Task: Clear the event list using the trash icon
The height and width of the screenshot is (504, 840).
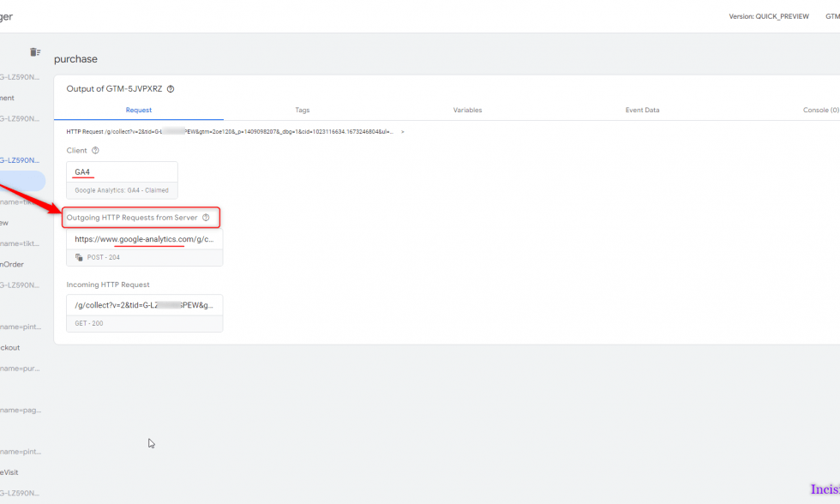Action: click(34, 51)
